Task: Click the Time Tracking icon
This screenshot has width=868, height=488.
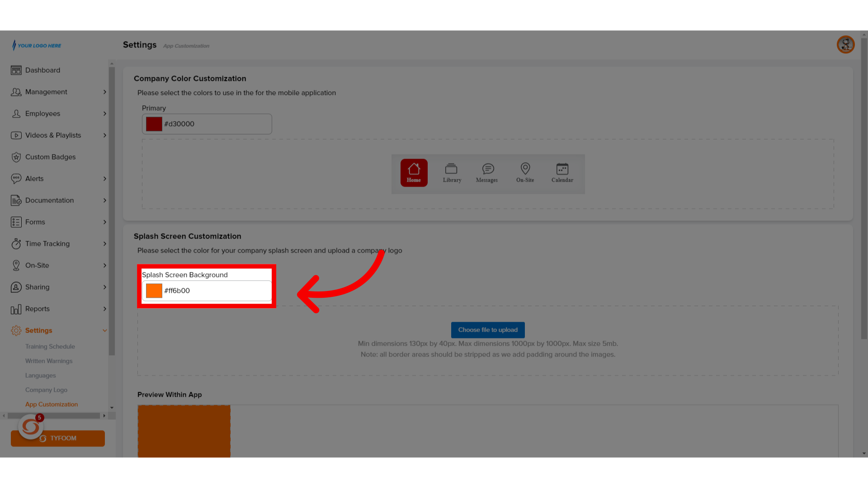Action: [16, 243]
